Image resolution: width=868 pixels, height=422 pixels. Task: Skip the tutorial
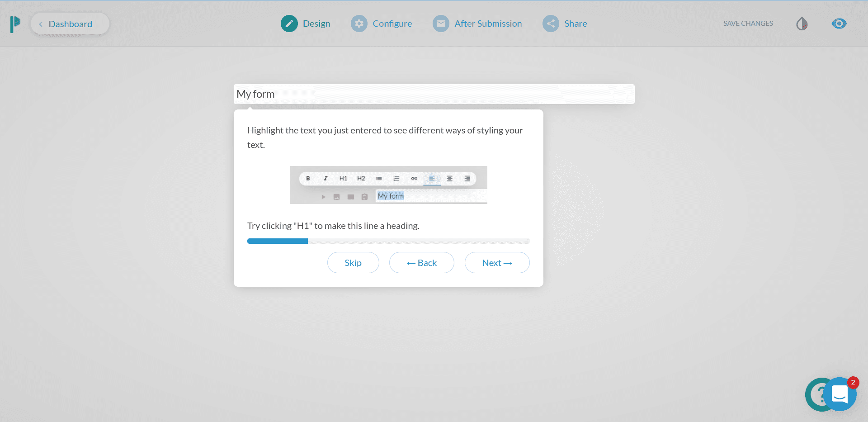tap(353, 263)
